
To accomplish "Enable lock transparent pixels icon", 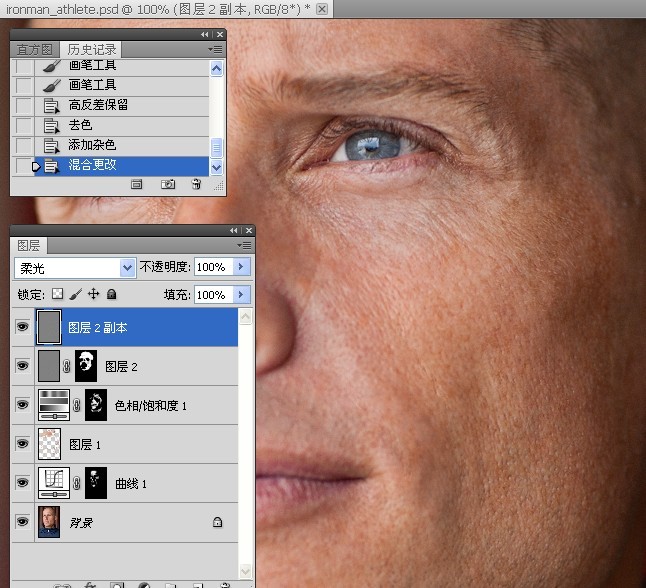I will [57, 295].
